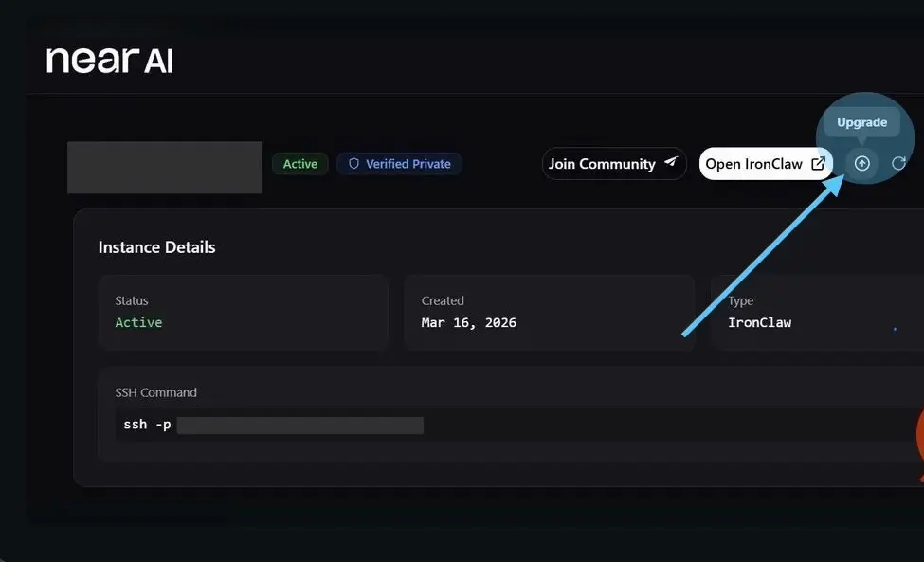Open the Join Community button
Screen dimensions: 924x562
[x=614, y=164]
